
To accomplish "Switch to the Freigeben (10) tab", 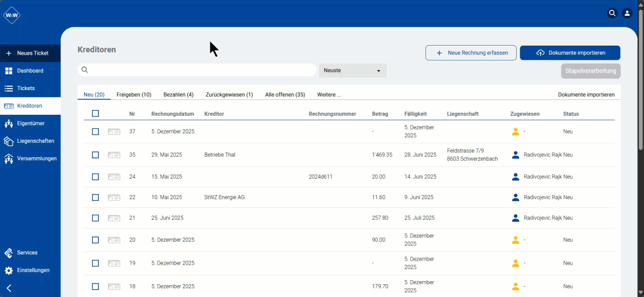I will pos(134,95).
